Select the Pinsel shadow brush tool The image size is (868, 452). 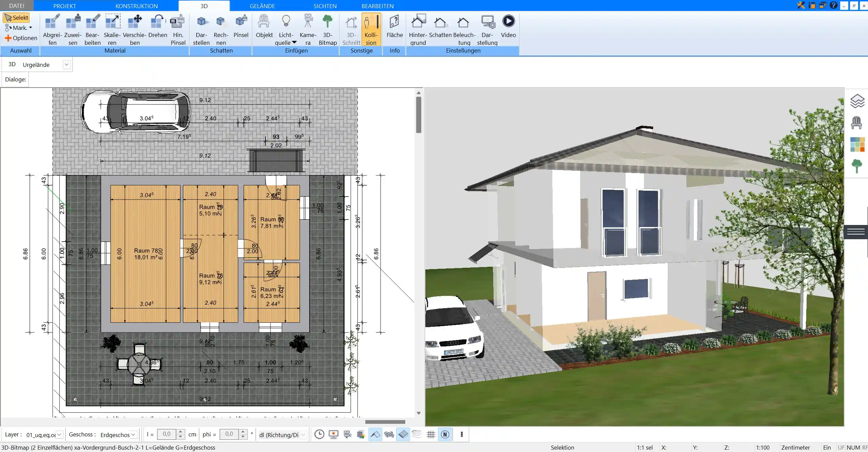tap(241, 26)
